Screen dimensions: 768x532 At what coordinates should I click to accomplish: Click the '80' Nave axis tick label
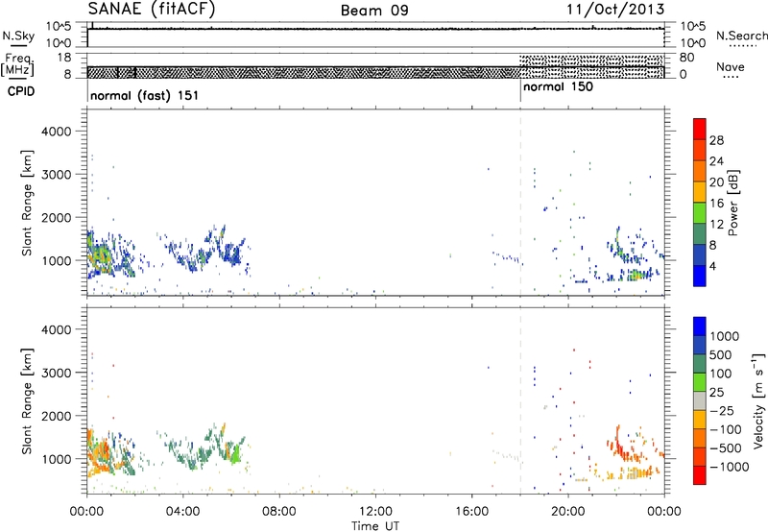coord(686,58)
